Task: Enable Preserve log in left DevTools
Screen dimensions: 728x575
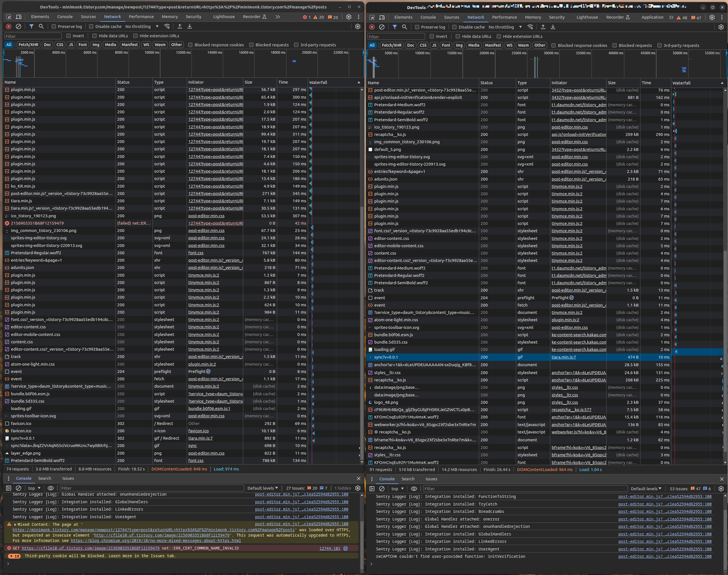Action: (54, 26)
